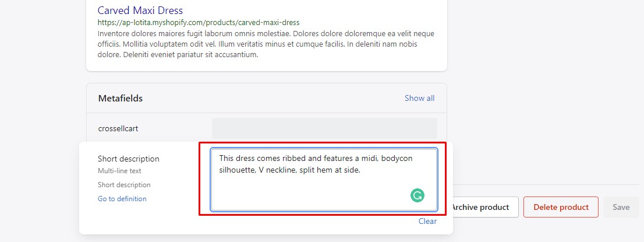Click the ap-lotita.myshopify.com product URL
The image size is (644, 242).
point(198,23)
